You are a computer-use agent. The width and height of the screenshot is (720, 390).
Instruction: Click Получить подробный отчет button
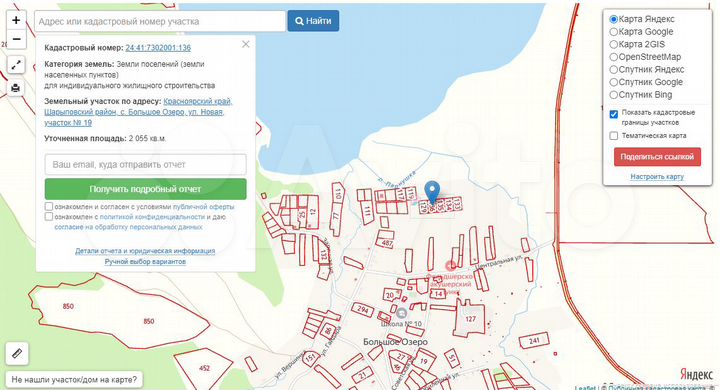[146, 189]
